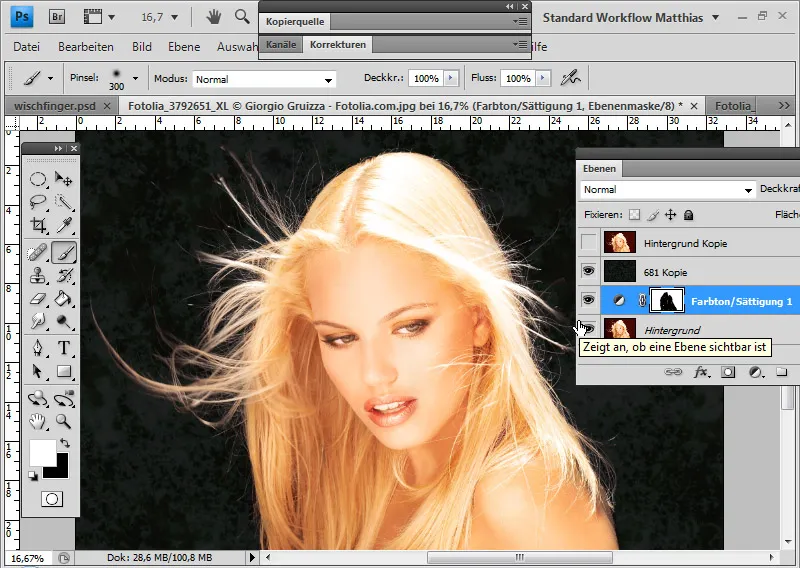Select the History Brush tool
The image size is (800, 568).
(64, 276)
